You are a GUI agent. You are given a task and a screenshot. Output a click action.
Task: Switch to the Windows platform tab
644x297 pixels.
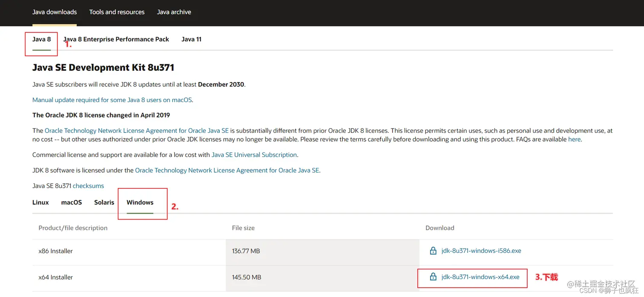pyautogui.click(x=140, y=203)
